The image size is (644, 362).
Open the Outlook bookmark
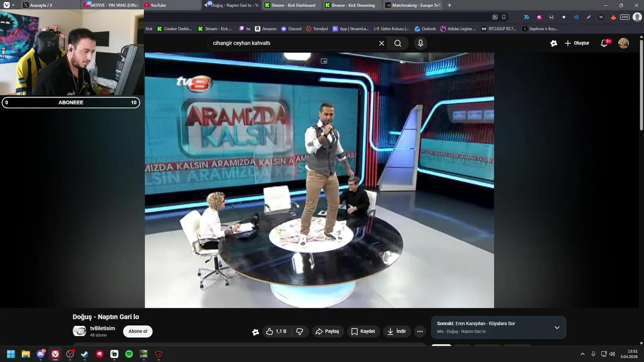425,29
